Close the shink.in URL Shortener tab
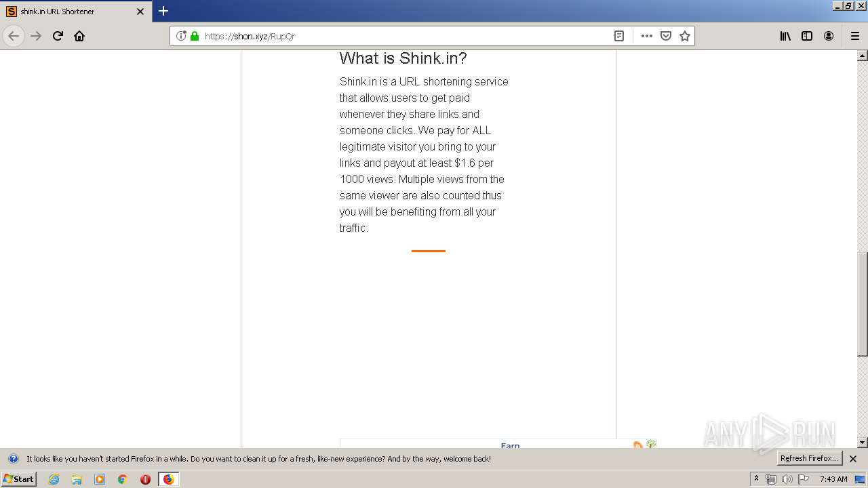 tap(140, 12)
